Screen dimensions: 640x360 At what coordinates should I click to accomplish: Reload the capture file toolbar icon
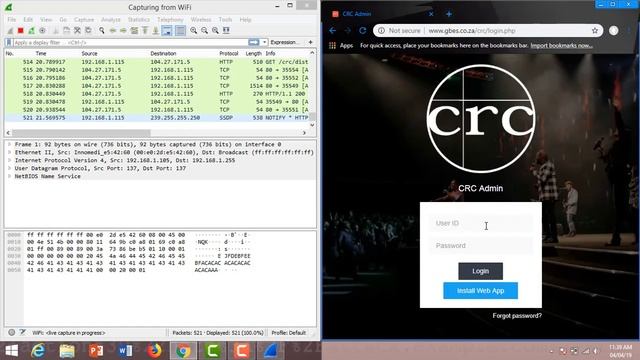click(x=88, y=31)
